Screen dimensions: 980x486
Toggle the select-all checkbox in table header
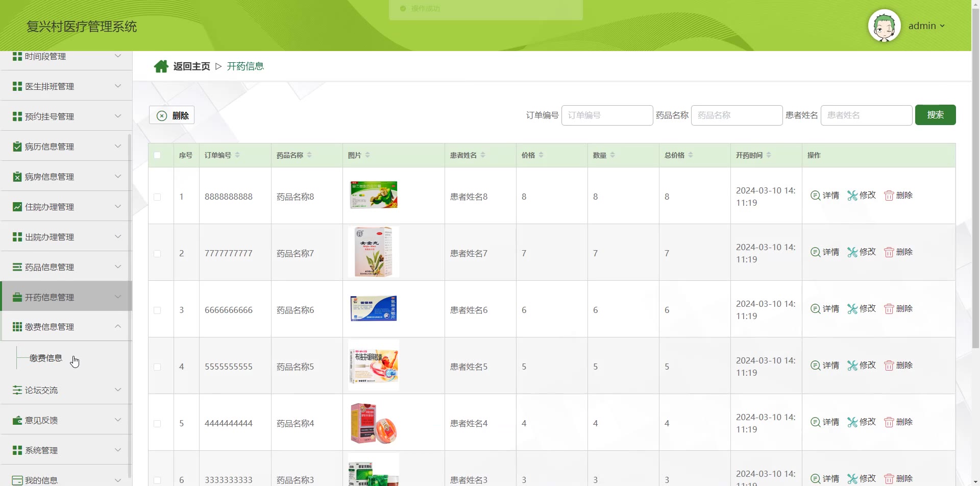click(x=157, y=155)
